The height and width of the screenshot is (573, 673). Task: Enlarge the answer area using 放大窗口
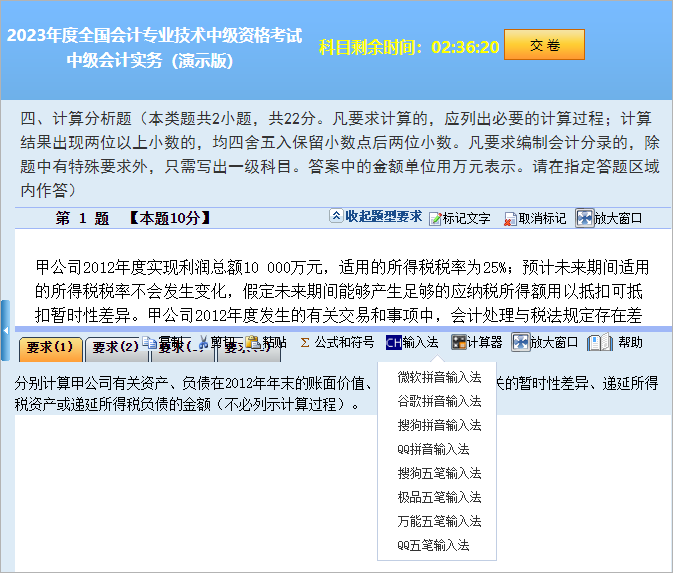(x=545, y=342)
